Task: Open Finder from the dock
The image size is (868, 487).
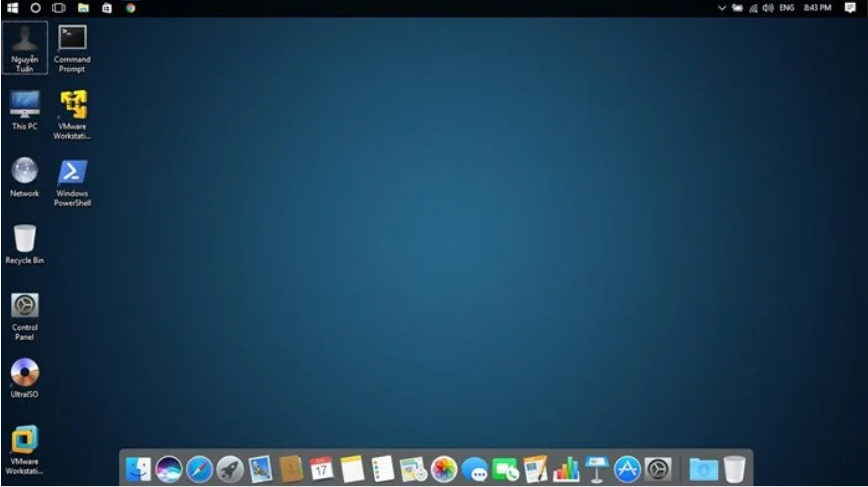Action: pos(138,469)
